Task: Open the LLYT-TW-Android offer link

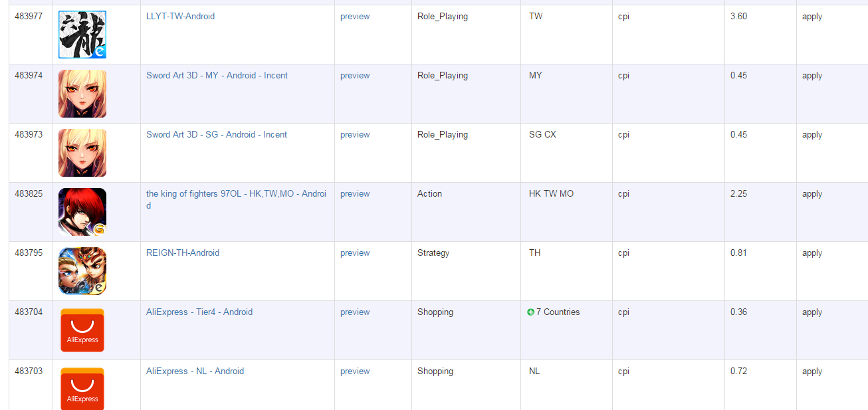Action: tap(180, 17)
